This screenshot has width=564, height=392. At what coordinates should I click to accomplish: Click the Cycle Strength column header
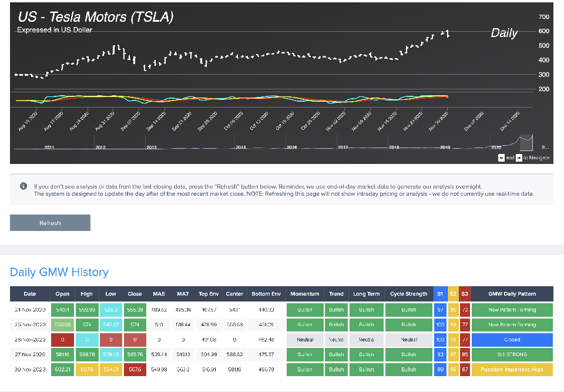(409, 294)
